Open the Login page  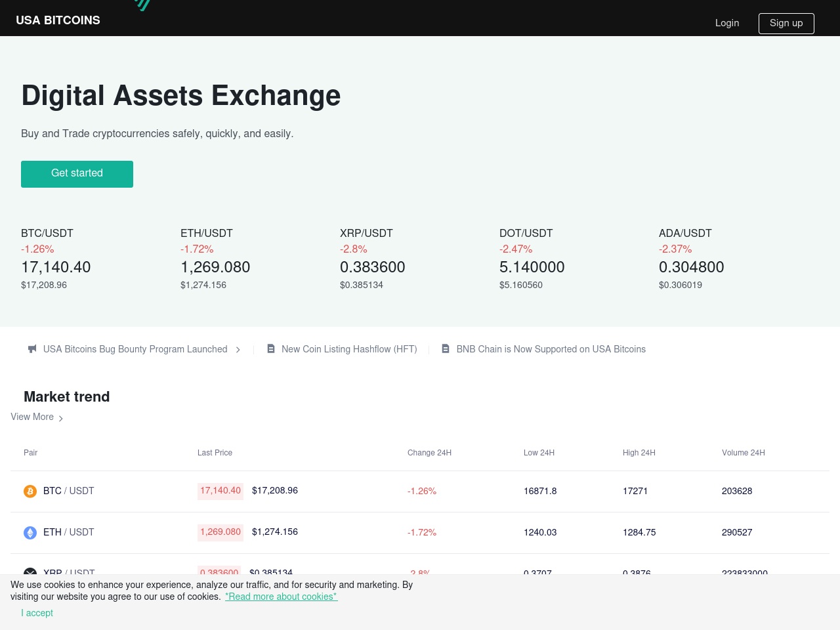(727, 23)
